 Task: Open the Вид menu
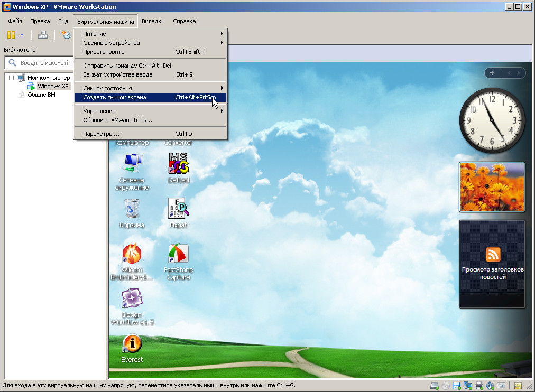tap(63, 21)
